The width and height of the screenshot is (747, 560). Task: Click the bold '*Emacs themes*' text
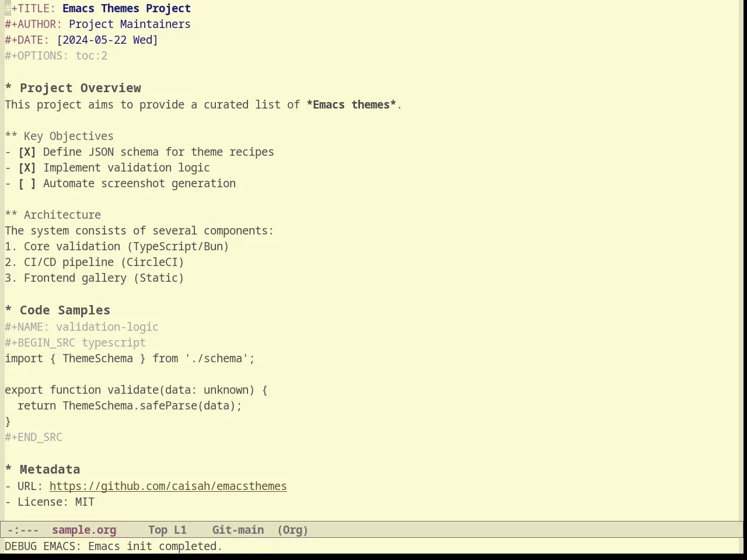pos(351,105)
